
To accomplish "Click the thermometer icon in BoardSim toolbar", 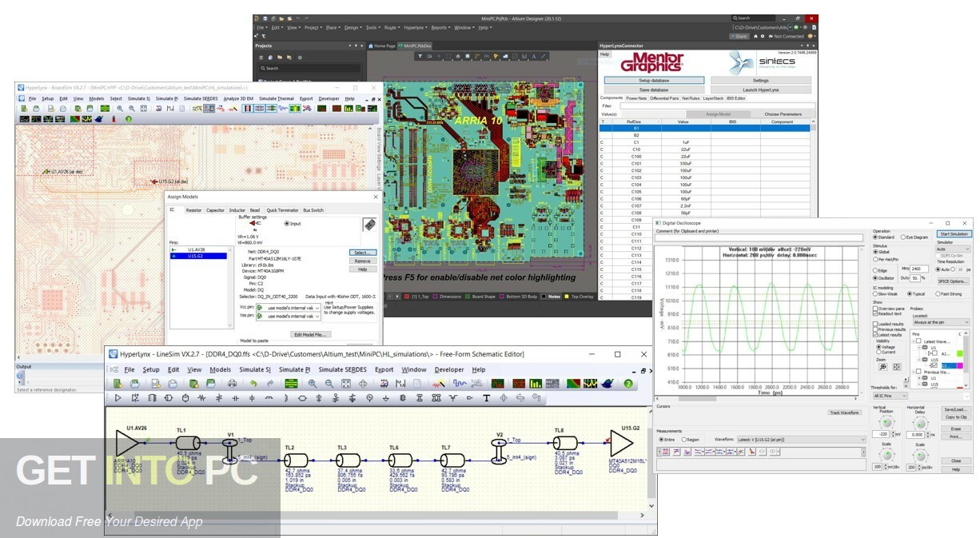I will [114, 119].
